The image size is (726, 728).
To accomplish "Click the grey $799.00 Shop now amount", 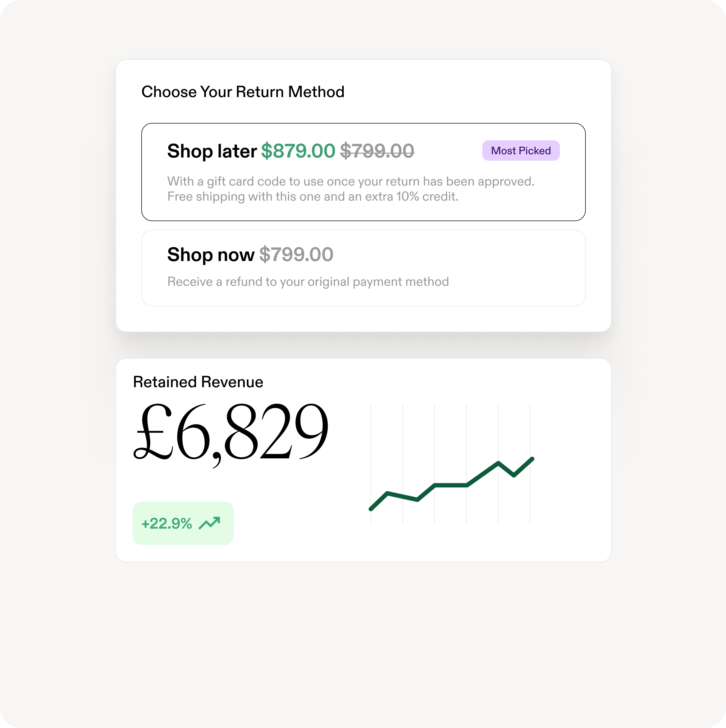I will click(x=296, y=254).
